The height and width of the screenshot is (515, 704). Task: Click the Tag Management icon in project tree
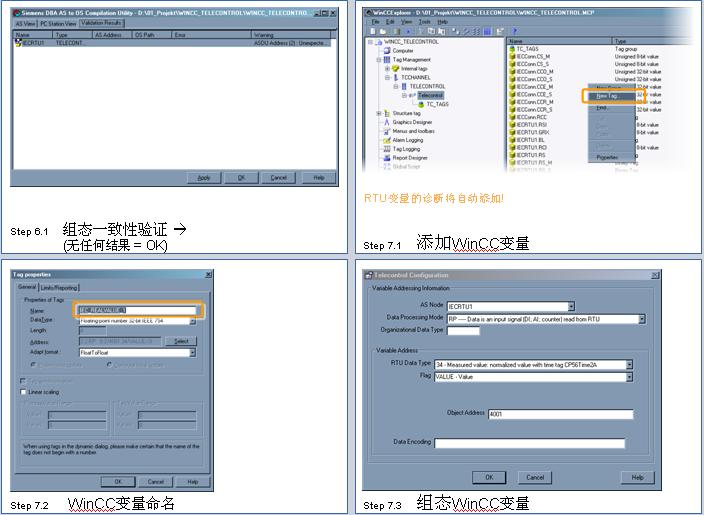(387, 60)
